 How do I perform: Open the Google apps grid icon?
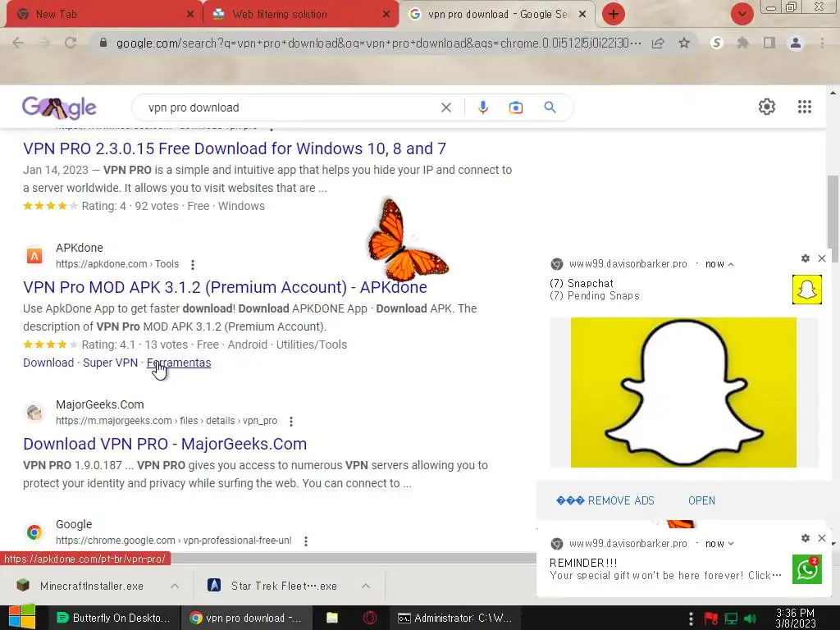coord(805,107)
